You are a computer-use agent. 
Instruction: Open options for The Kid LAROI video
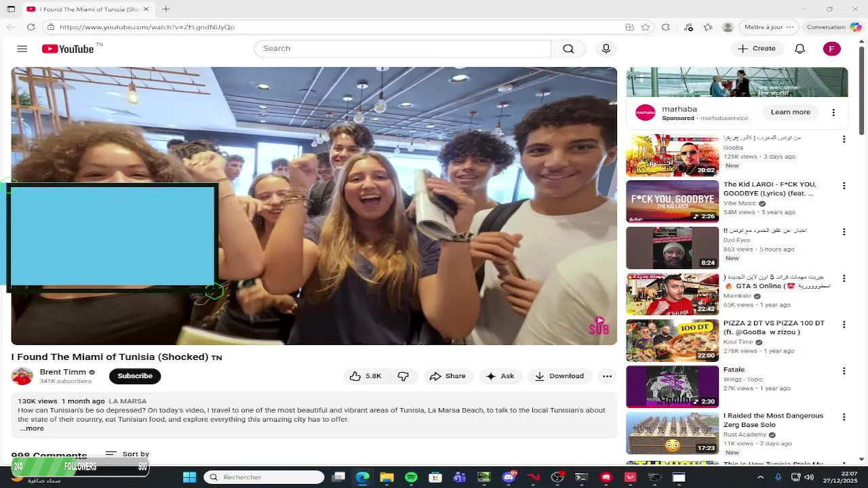pyautogui.click(x=844, y=186)
